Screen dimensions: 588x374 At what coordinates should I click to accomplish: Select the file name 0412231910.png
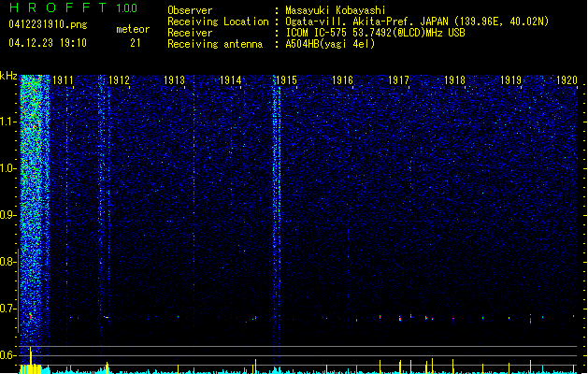tap(48, 24)
